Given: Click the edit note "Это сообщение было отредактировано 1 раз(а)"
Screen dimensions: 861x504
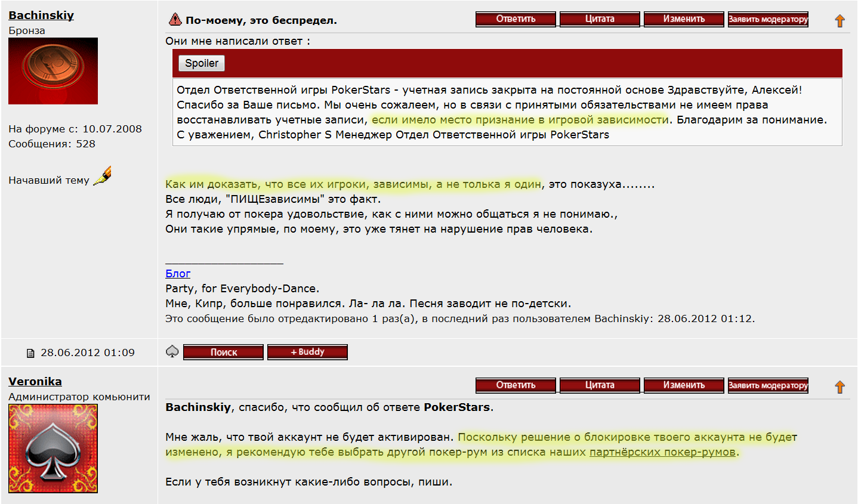Looking at the screenshot, I should coord(291,319).
